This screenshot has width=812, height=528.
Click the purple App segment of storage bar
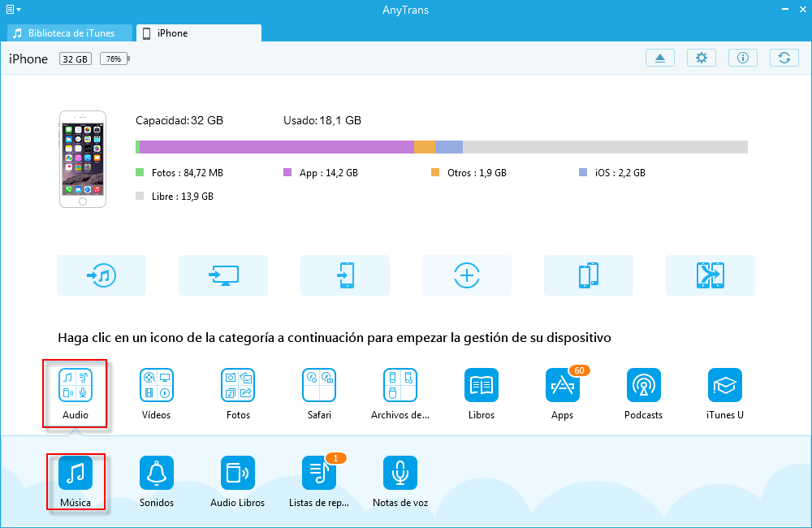pos(277,147)
